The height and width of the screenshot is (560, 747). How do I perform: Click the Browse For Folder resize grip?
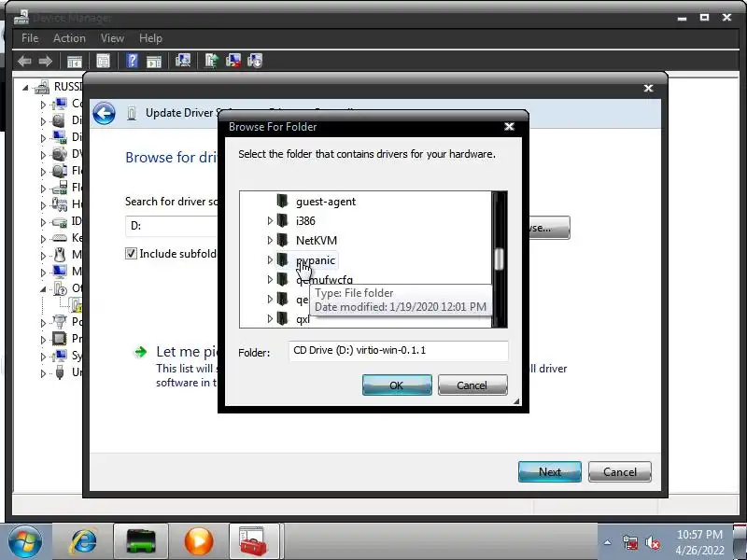(516, 401)
